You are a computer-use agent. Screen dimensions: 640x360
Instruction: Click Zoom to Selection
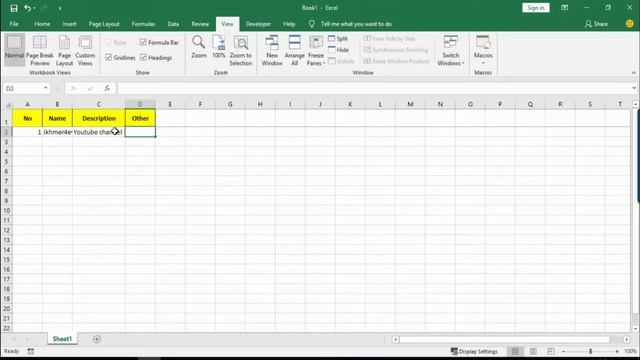click(240, 50)
